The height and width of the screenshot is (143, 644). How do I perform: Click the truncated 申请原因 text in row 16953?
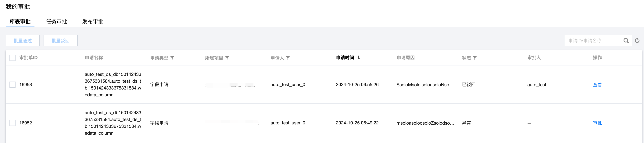click(x=425, y=85)
